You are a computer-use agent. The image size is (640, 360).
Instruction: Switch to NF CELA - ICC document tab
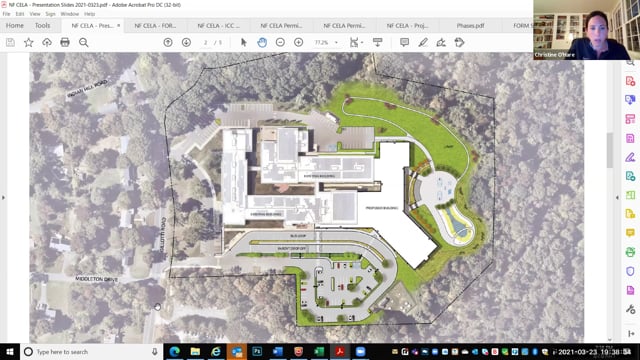(x=218, y=25)
